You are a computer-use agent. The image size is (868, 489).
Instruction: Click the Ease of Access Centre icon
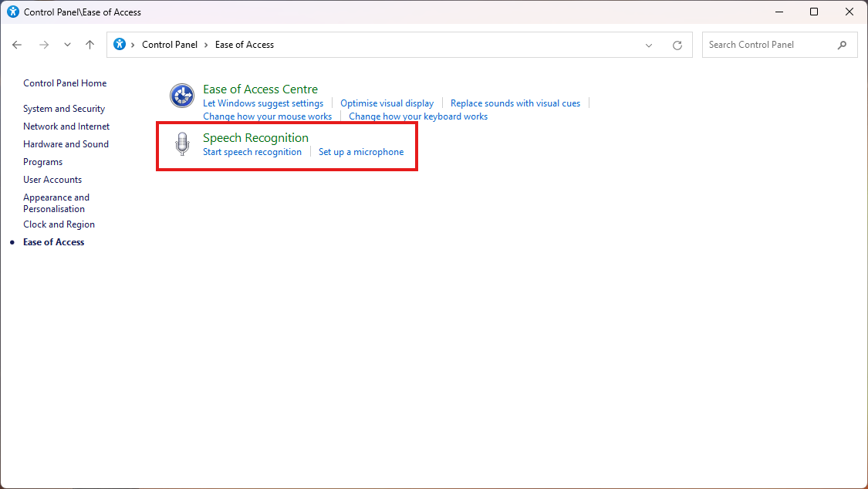tap(182, 96)
